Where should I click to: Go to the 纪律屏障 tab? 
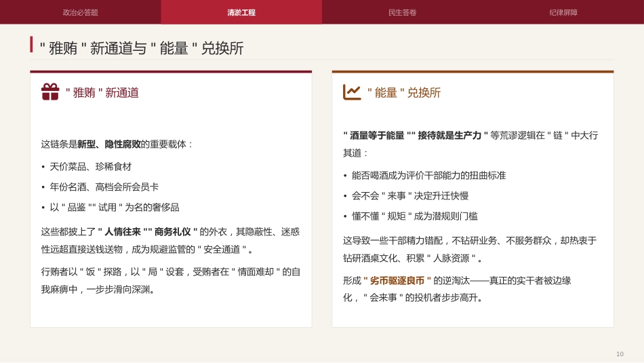pyautogui.click(x=563, y=12)
